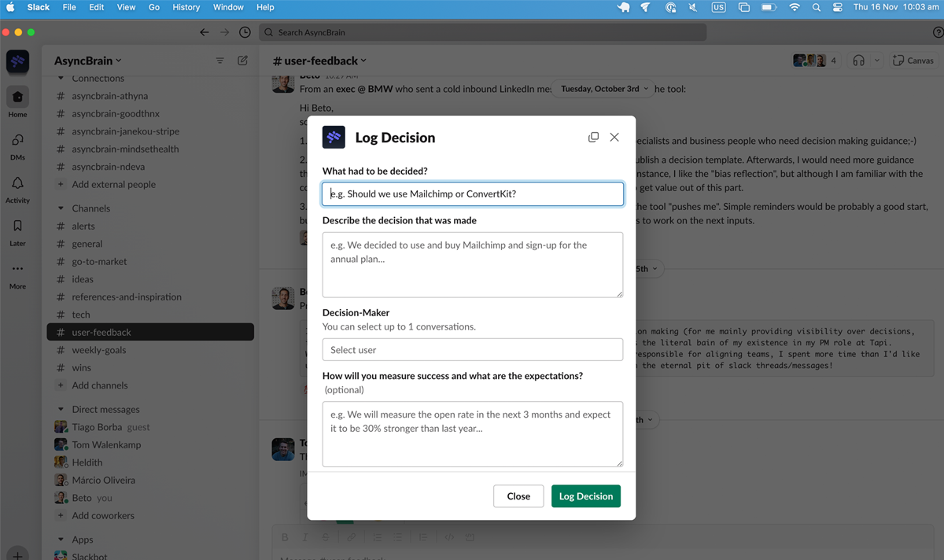The width and height of the screenshot is (944, 560).
Task: Open Control Center icon in menu bar
Action: tap(837, 7)
